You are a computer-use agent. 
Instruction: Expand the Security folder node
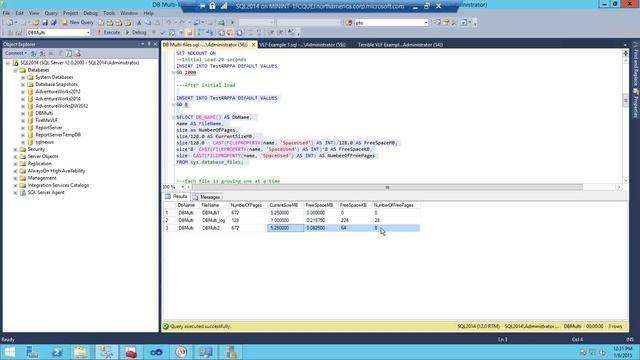point(16,149)
